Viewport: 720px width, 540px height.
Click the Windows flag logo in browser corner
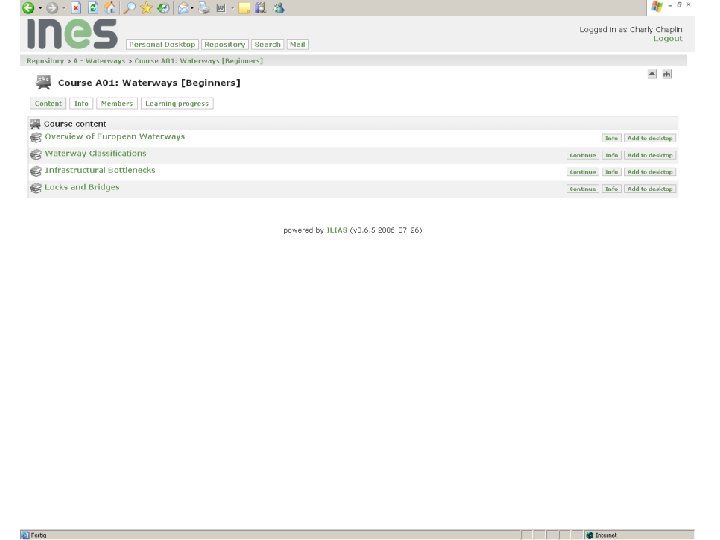[657, 7]
